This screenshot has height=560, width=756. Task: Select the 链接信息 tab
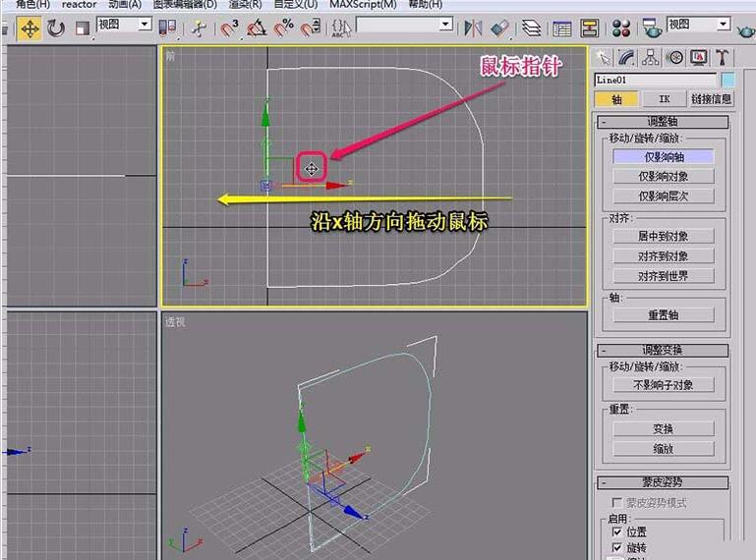pos(711,99)
